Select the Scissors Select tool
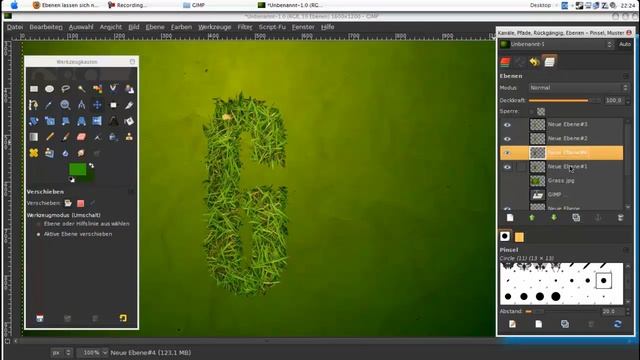 coord(113,89)
